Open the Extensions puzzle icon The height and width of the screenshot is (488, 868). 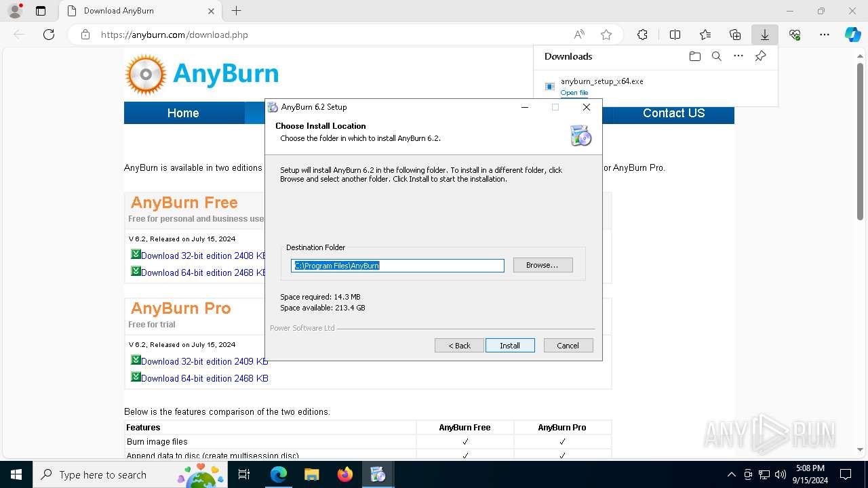click(x=642, y=35)
